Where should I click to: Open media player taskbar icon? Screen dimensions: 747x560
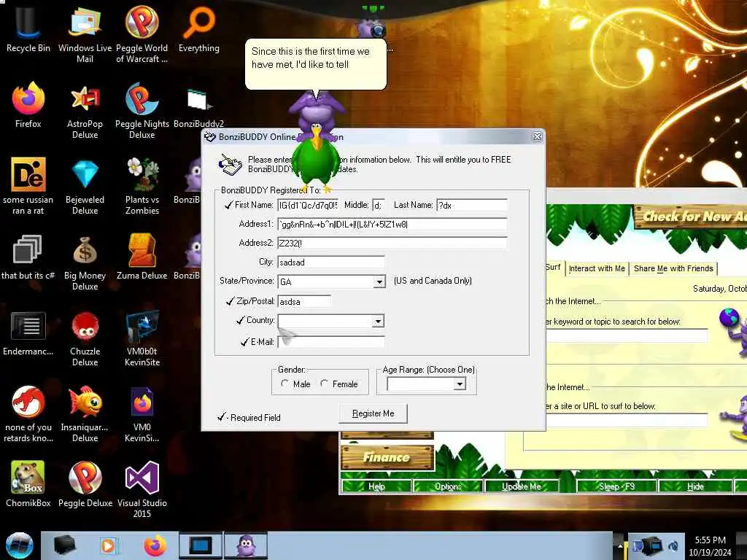109,545
